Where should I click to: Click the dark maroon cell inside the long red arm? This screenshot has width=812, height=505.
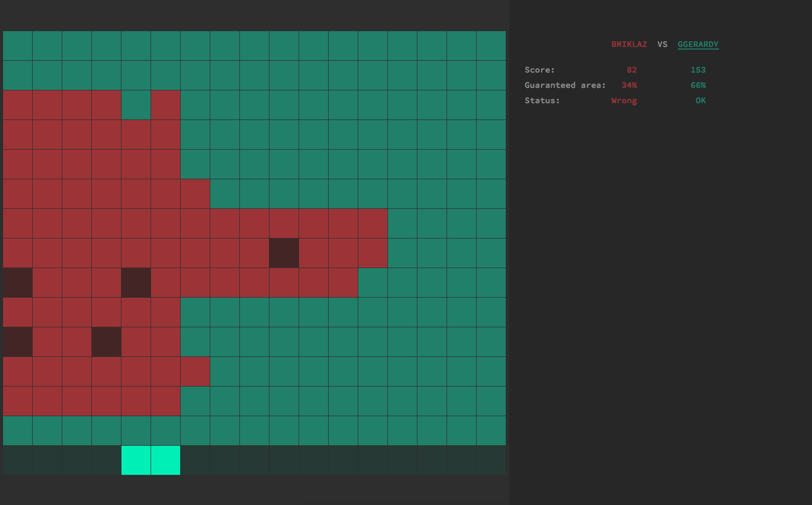tap(284, 253)
